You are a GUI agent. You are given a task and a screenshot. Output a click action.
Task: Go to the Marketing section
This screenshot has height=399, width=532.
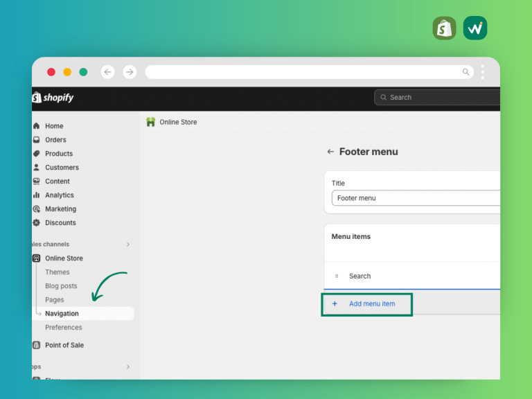(61, 209)
